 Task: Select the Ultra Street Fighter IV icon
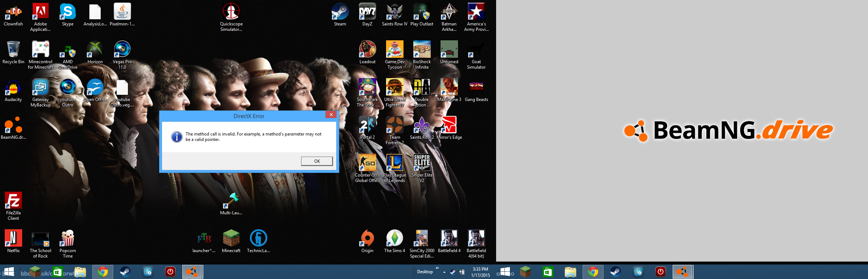[394, 93]
